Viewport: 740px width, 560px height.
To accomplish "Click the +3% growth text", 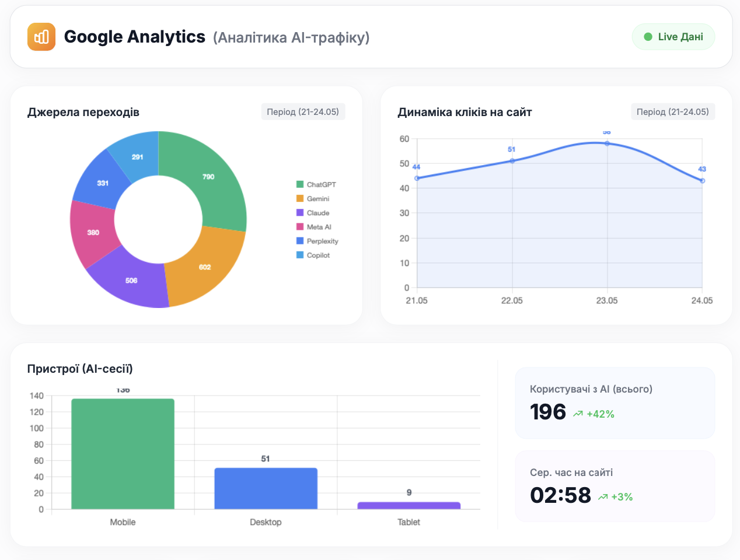I will 622,497.
